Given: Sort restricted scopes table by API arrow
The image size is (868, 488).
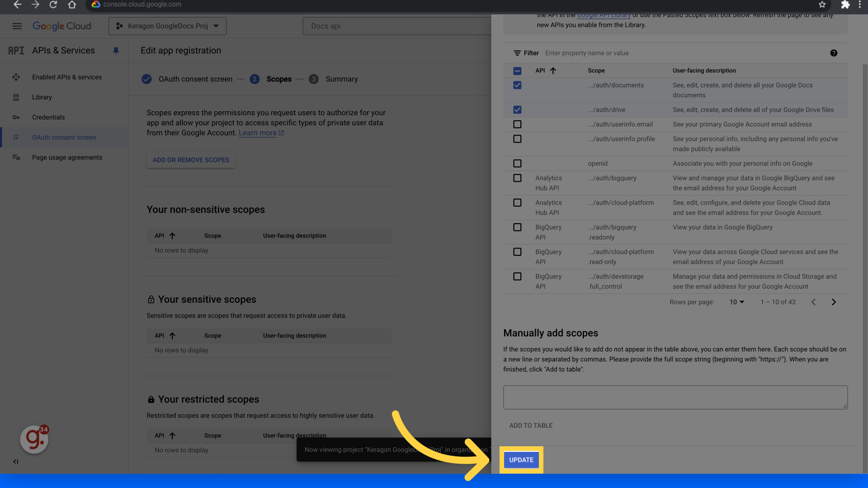Looking at the screenshot, I should 172,436.
